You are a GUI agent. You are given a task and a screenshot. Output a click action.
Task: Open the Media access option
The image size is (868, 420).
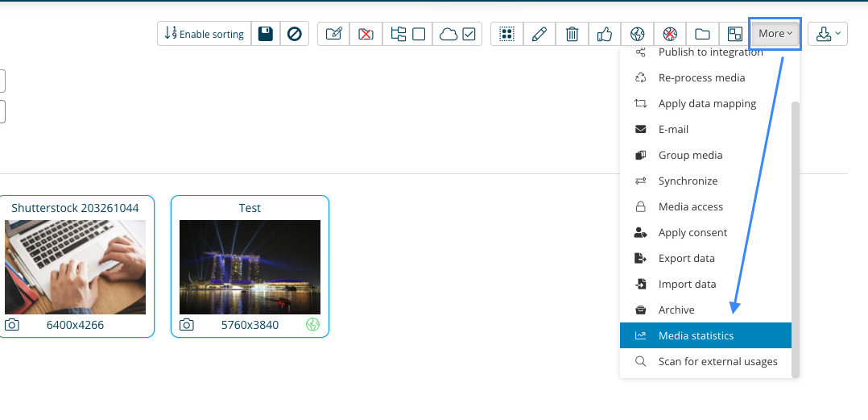(706, 206)
